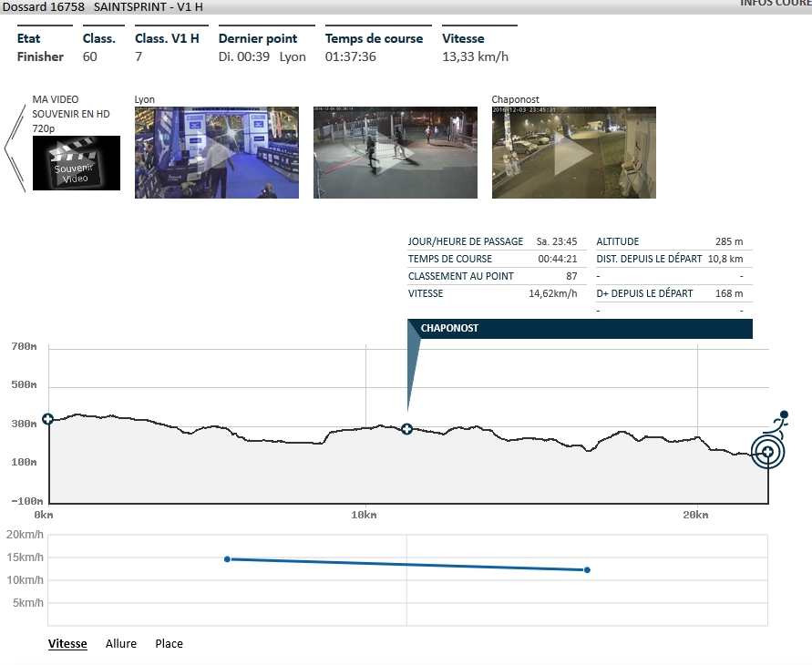
Task: Click the '13,33 km/h' speed value
Action: 476,56
